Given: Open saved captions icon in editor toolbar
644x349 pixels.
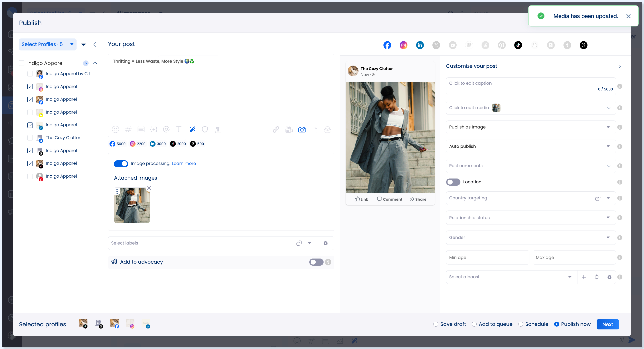Looking at the screenshot, I should tap(141, 129).
